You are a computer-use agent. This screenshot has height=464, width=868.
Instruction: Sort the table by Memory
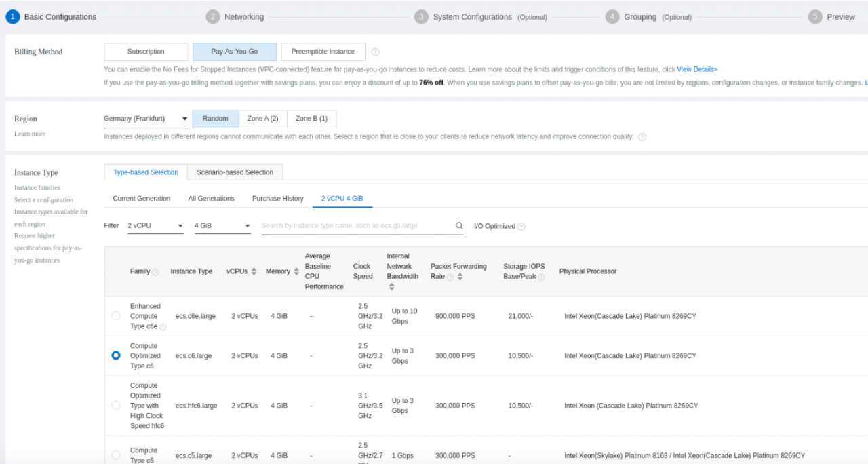[296, 271]
